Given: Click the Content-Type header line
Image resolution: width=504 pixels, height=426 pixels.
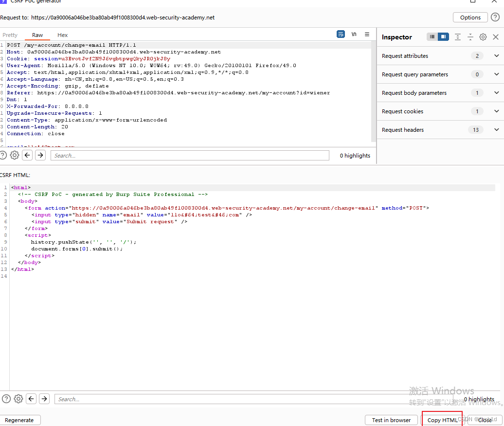Looking at the screenshot, I should point(87,120).
